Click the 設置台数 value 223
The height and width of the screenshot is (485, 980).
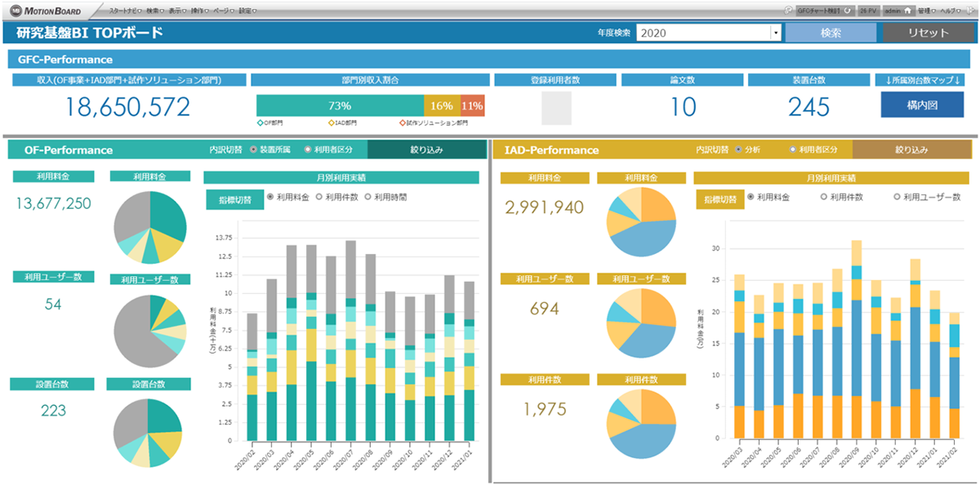click(x=53, y=411)
